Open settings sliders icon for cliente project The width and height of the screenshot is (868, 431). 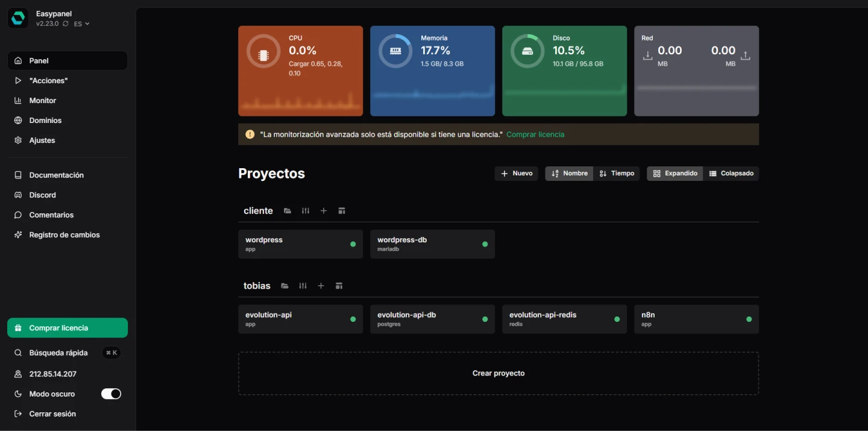(306, 211)
